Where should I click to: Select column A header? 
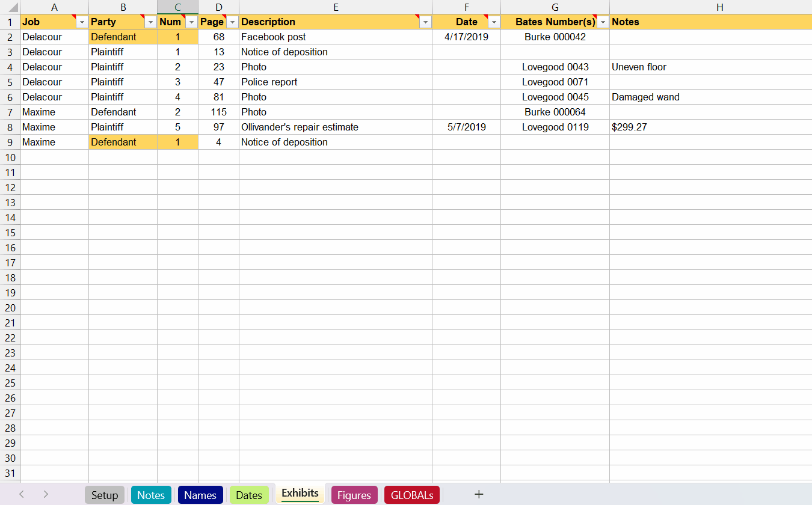tap(55, 7)
